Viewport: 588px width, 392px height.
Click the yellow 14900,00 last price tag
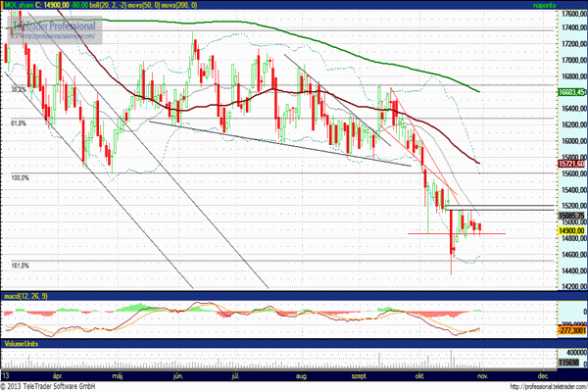coord(571,230)
